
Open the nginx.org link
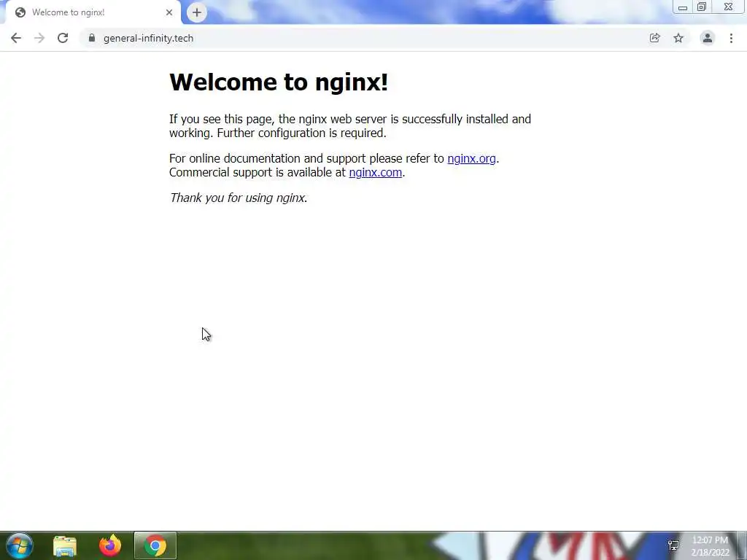pyautogui.click(x=472, y=158)
